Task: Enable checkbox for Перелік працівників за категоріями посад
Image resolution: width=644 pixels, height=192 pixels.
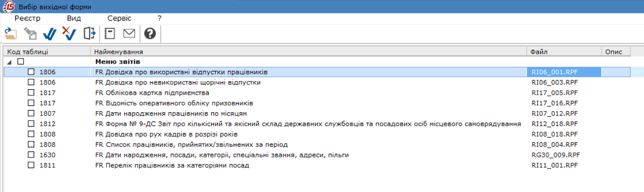Action: pos(31,165)
